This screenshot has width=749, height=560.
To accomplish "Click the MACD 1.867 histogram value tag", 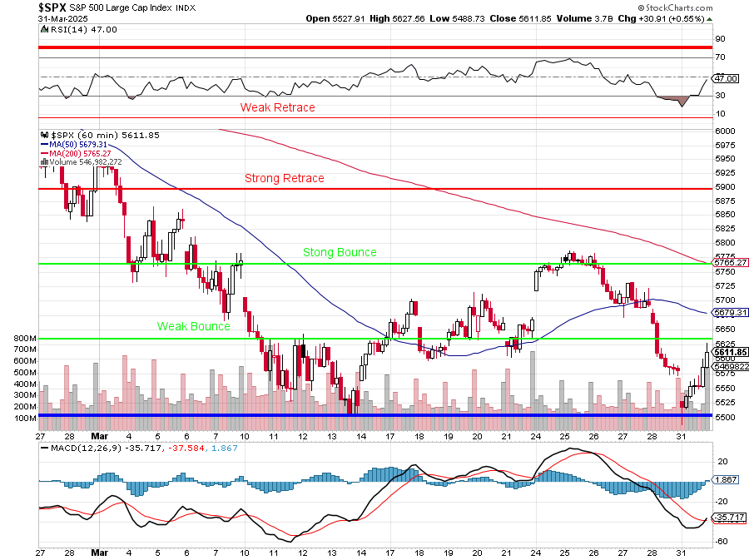I will pyautogui.click(x=727, y=480).
